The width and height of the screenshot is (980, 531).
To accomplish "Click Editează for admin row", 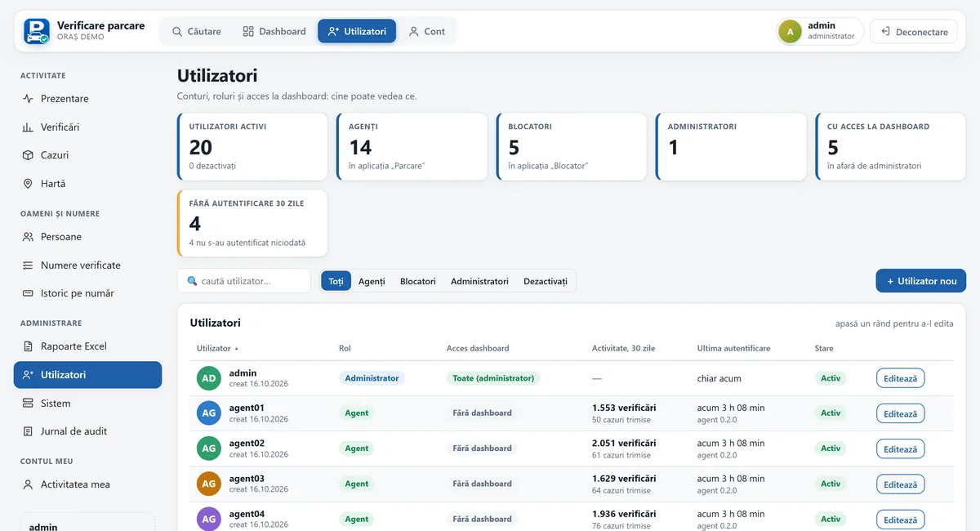I will pos(901,378).
